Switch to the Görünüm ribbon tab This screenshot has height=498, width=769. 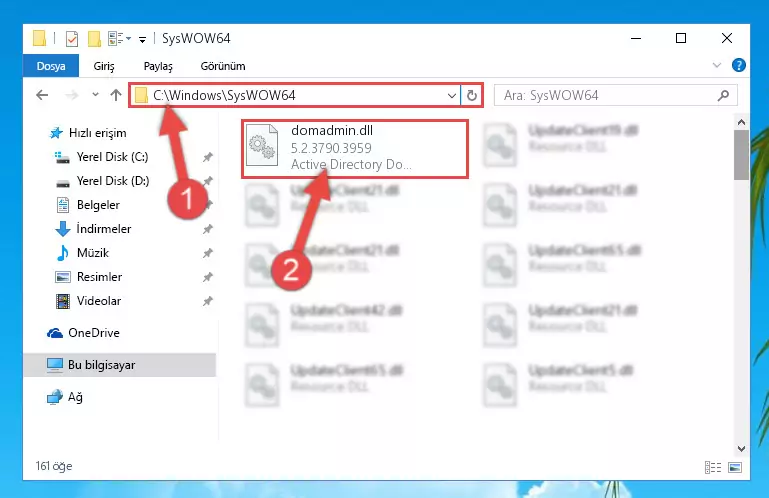click(223, 66)
